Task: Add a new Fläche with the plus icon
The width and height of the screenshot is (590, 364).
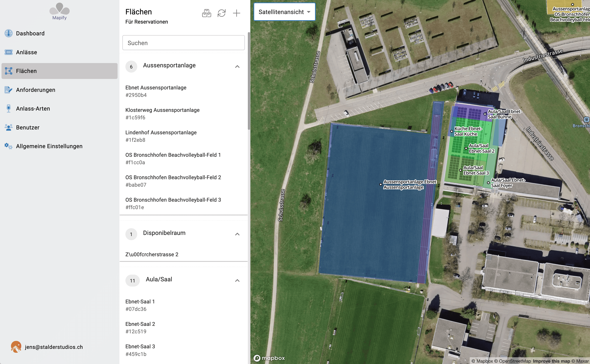Action: point(236,13)
